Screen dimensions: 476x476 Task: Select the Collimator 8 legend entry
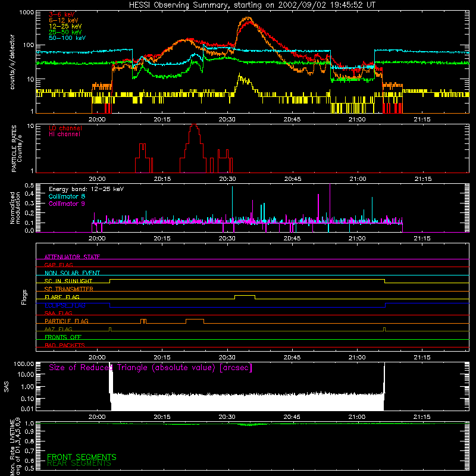point(67,196)
